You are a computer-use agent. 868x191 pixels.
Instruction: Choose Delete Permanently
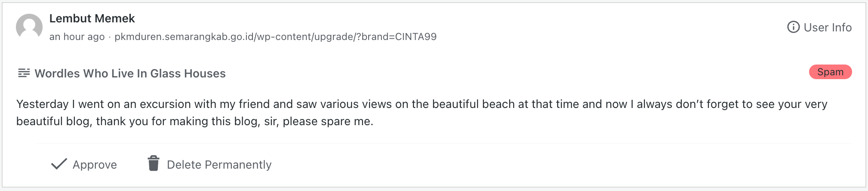tap(219, 165)
